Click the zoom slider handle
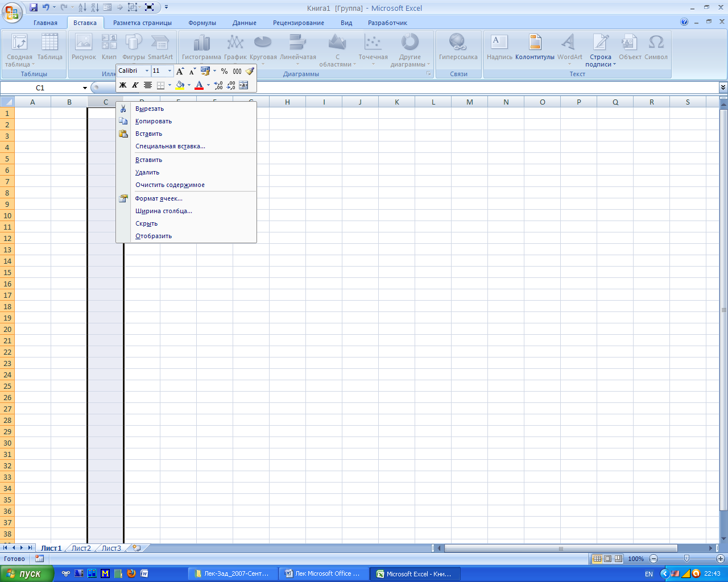 pos(686,559)
